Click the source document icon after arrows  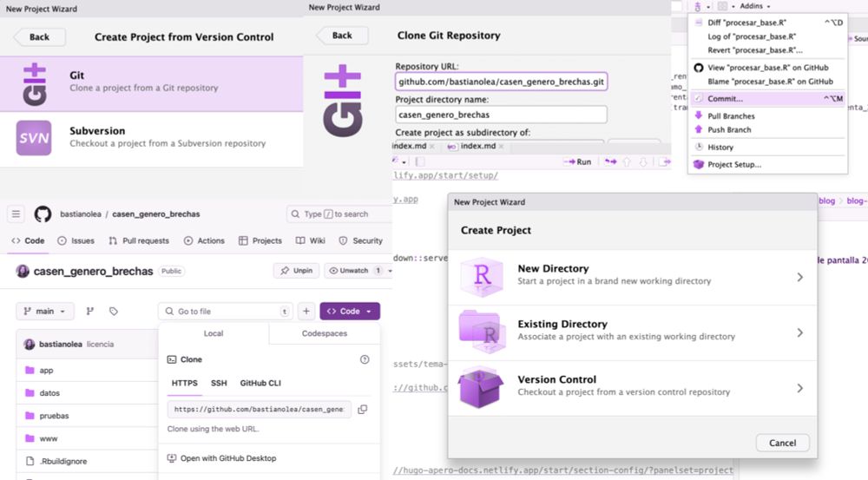tap(664, 161)
